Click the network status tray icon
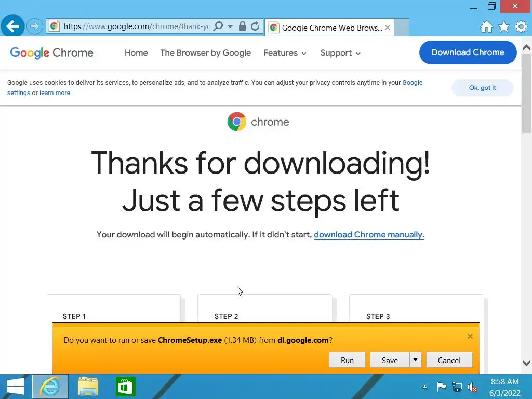Screen dimensions: 532x399 tap(457, 387)
